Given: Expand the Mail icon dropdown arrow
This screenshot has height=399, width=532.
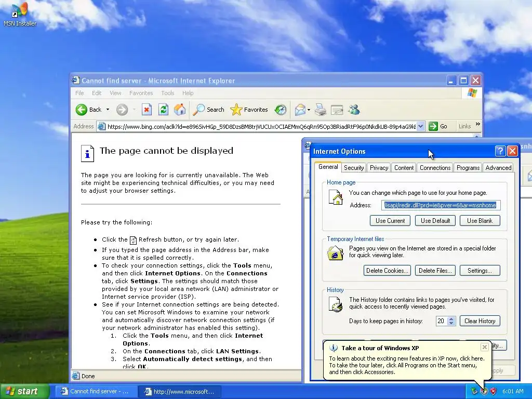Looking at the screenshot, I should 309,110.
